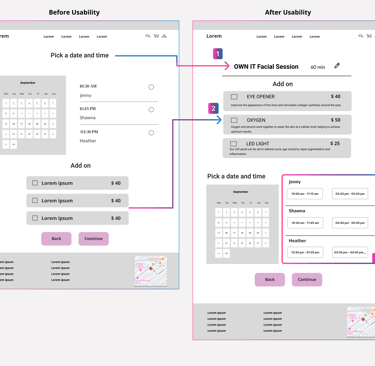Click Continue button in After Usability wireframe
The height and width of the screenshot is (366, 375).
pos(307,280)
